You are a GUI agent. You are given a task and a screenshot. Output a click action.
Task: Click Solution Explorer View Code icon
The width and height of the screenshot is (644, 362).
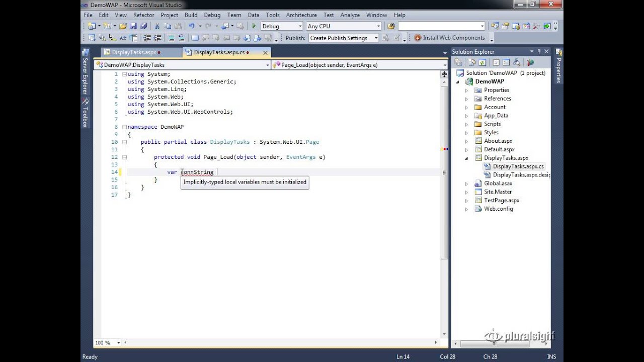pos(496,62)
